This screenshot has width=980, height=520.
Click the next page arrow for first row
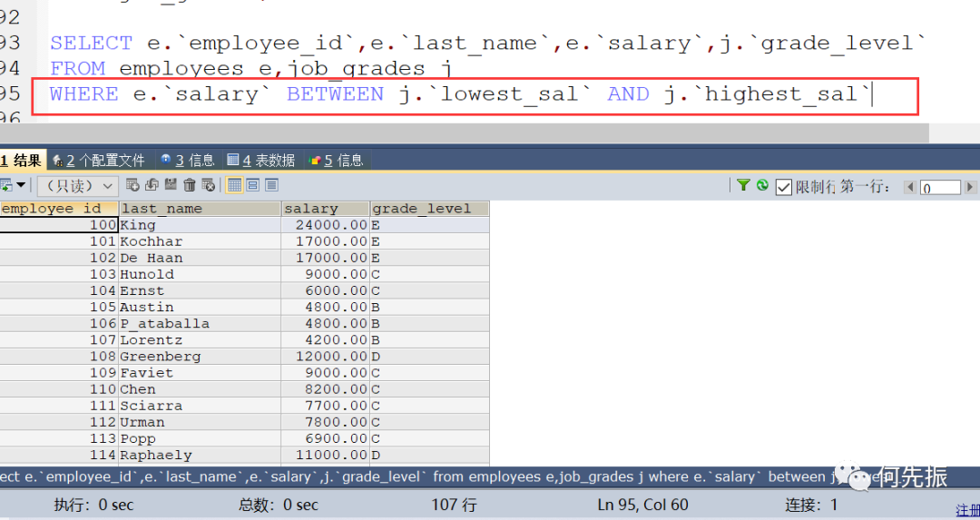point(970,187)
